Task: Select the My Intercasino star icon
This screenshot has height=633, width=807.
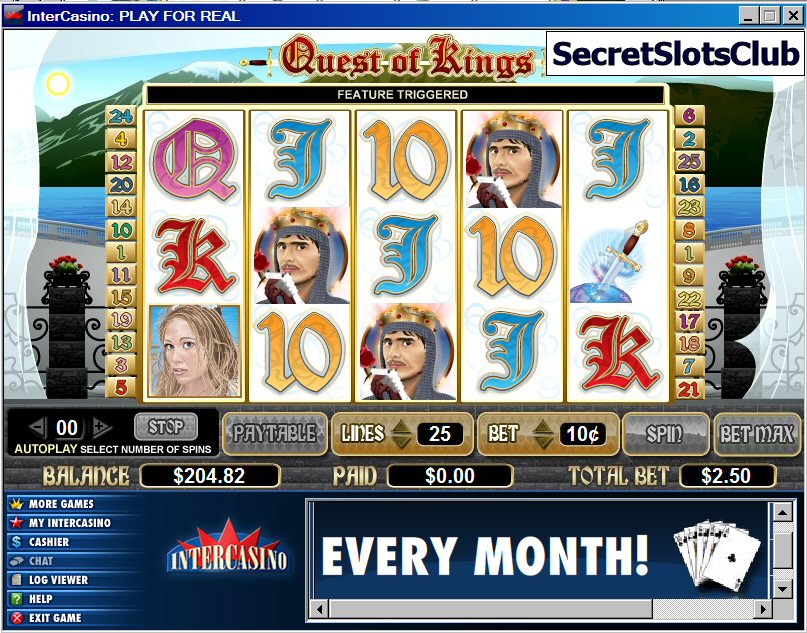Action: (16, 523)
